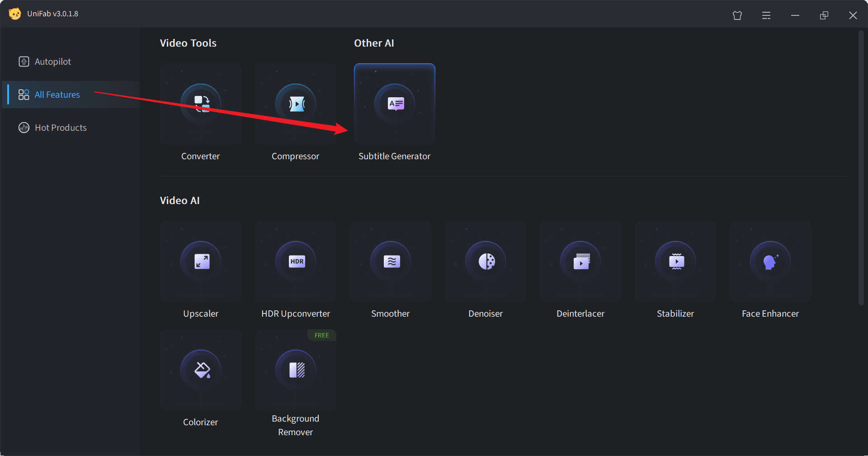
Task: Open the HDR Upconverter tool
Action: point(295,261)
